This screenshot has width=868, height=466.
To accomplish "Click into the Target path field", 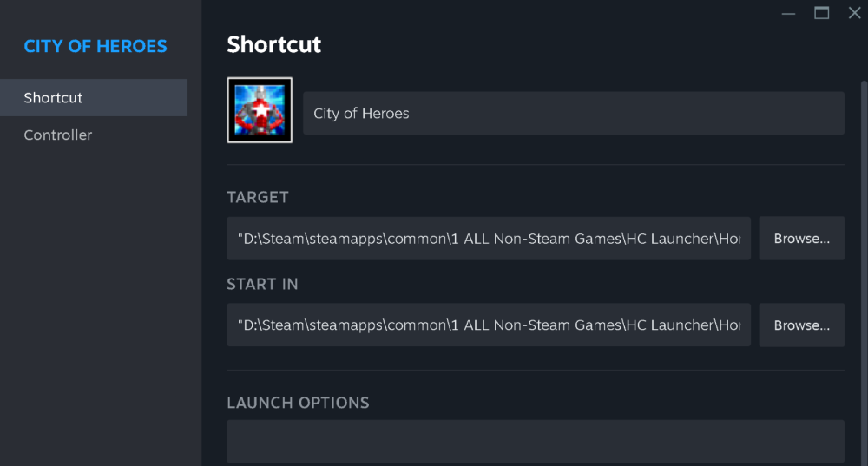I will click(x=489, y=239).
